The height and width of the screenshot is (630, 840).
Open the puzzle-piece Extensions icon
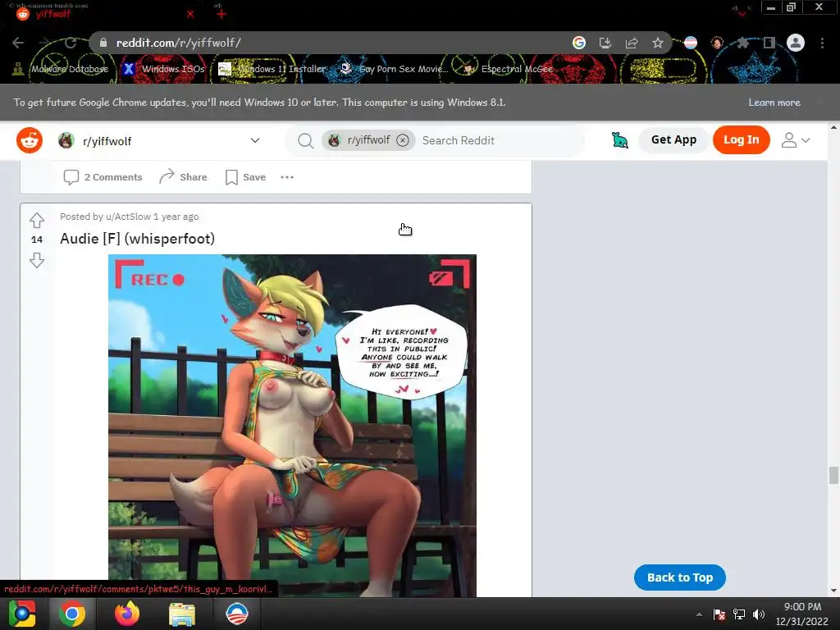tap(743, 43)
